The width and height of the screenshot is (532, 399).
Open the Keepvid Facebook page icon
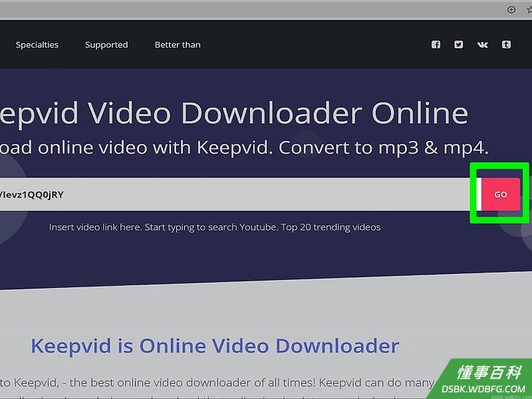[x=436, y=45]
